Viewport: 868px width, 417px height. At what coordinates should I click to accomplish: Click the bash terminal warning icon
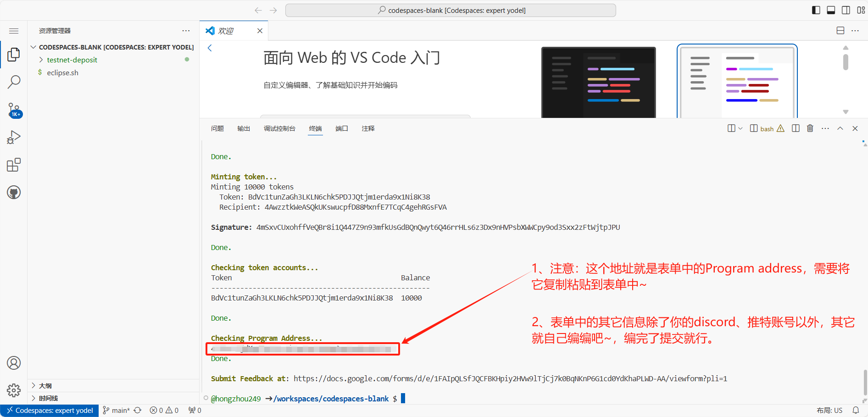pyautogui.click(x=780, y=128)
